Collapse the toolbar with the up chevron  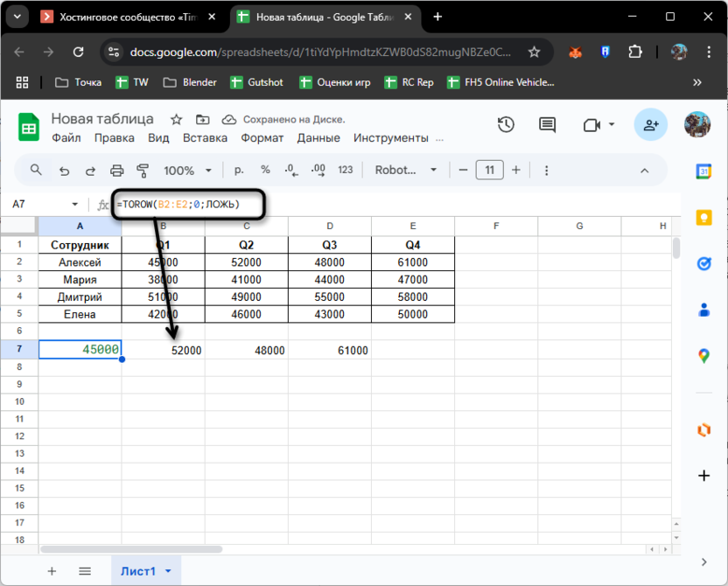coord(645,171)
